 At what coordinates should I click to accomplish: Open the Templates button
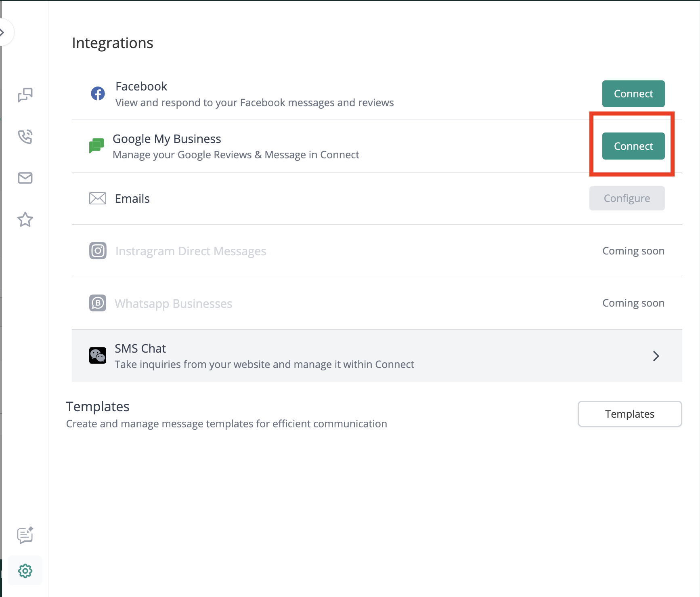(630, 414)
